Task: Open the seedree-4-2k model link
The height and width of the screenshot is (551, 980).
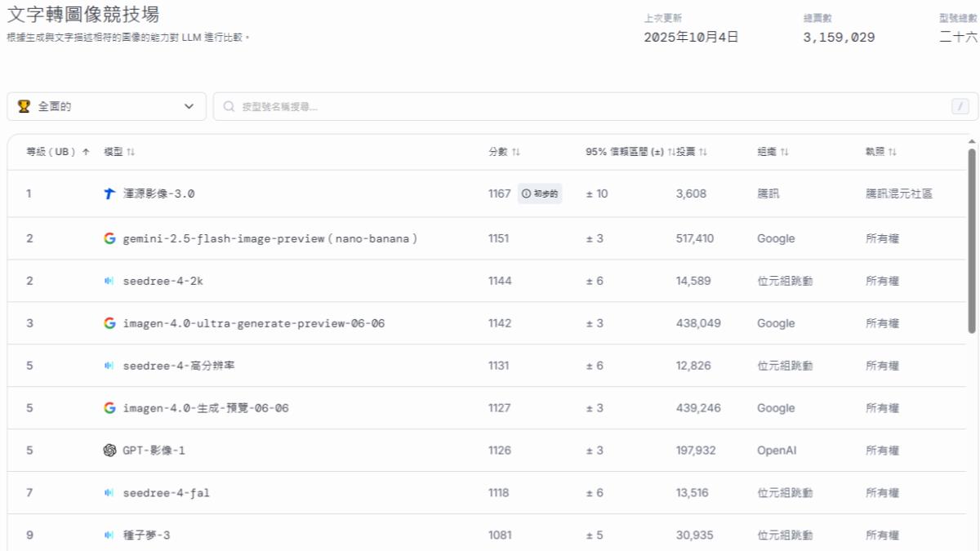Action: [163, 281]
